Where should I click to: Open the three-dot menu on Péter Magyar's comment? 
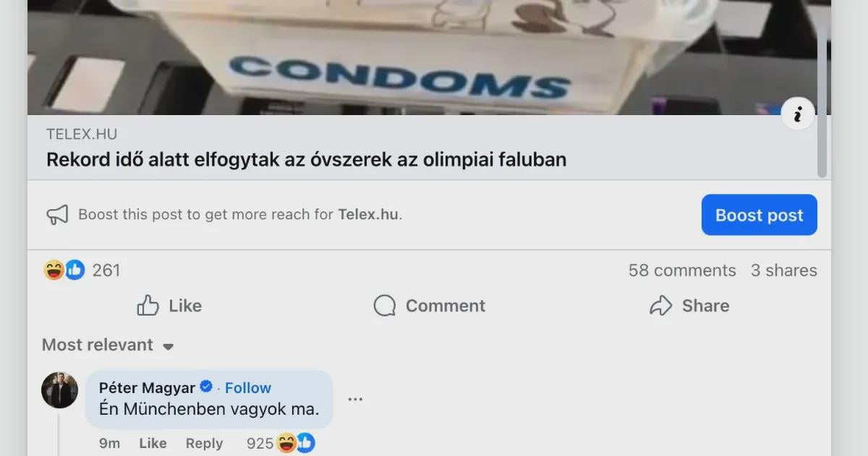pos(355,399)
